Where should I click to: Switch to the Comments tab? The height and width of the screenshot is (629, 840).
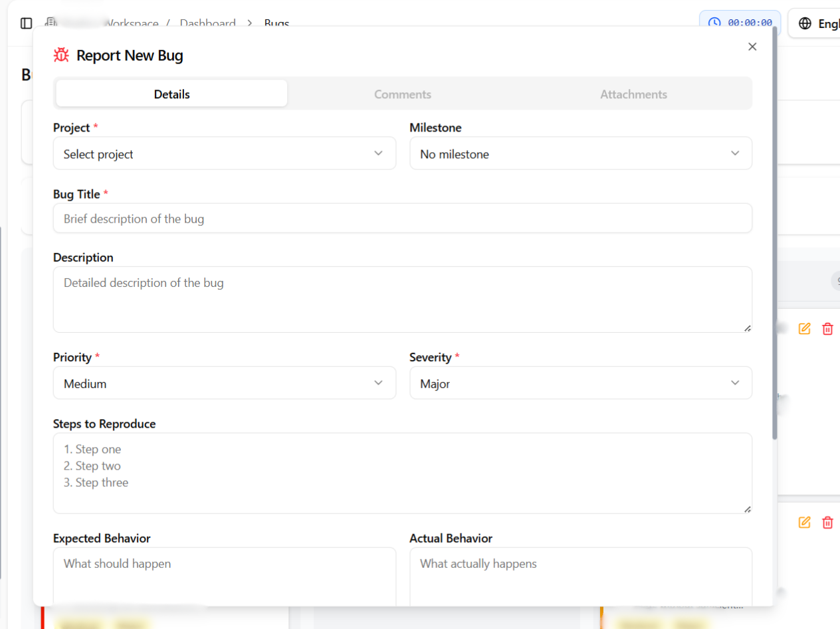402,94
